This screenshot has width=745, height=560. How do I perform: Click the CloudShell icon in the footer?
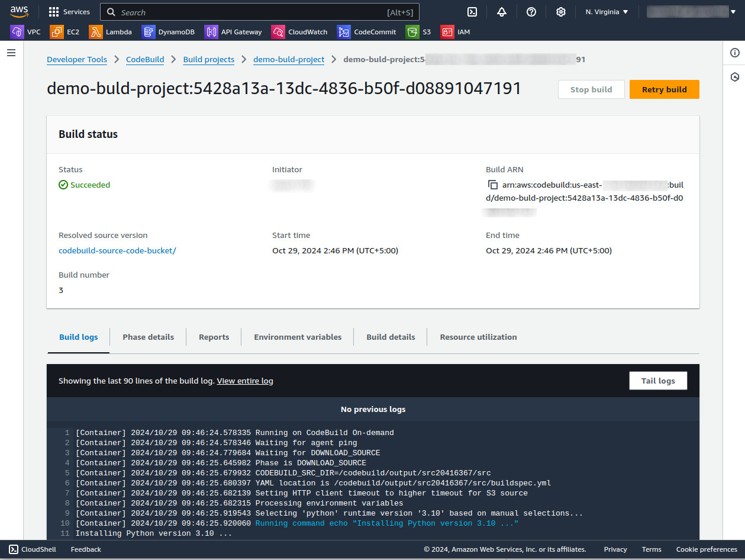click(13, 549)
